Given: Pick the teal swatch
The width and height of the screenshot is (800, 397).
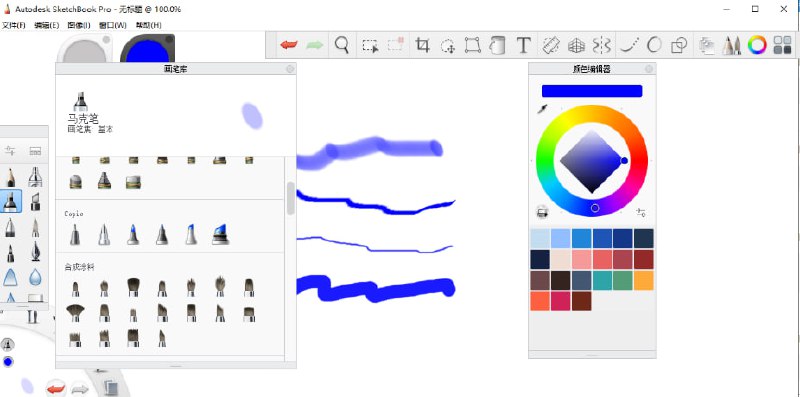Looking at the screenshot, I should (602, 280).
